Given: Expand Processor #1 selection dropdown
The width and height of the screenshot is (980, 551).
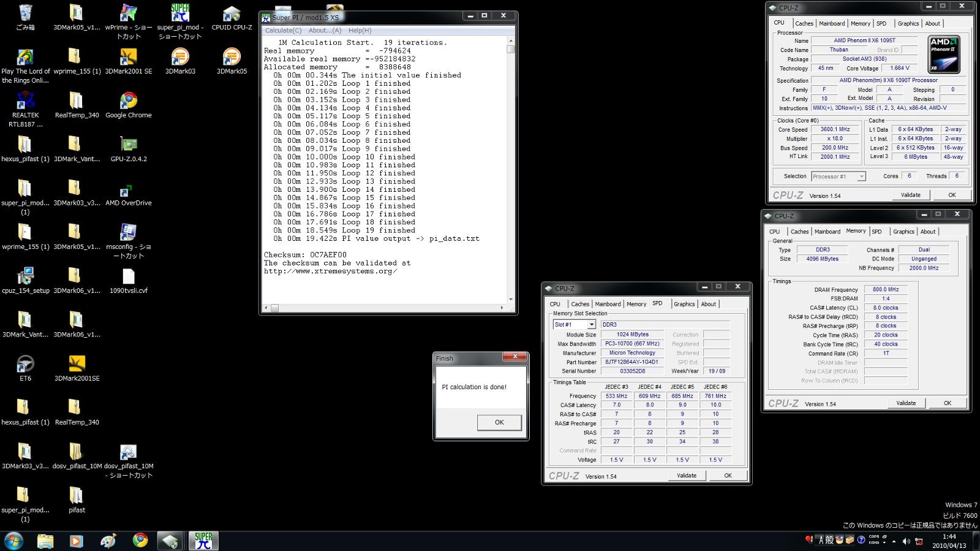Looking at the screenshot, I should pos(861,177).
